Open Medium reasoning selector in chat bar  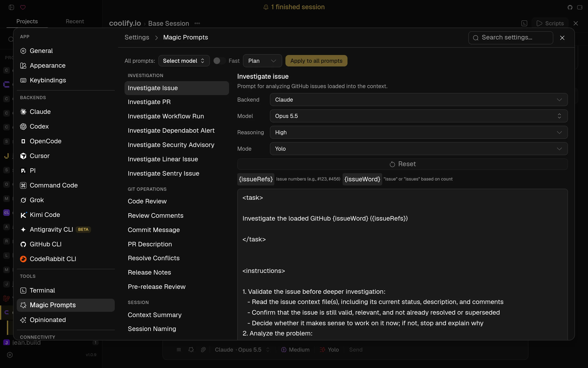click(295, 350)
